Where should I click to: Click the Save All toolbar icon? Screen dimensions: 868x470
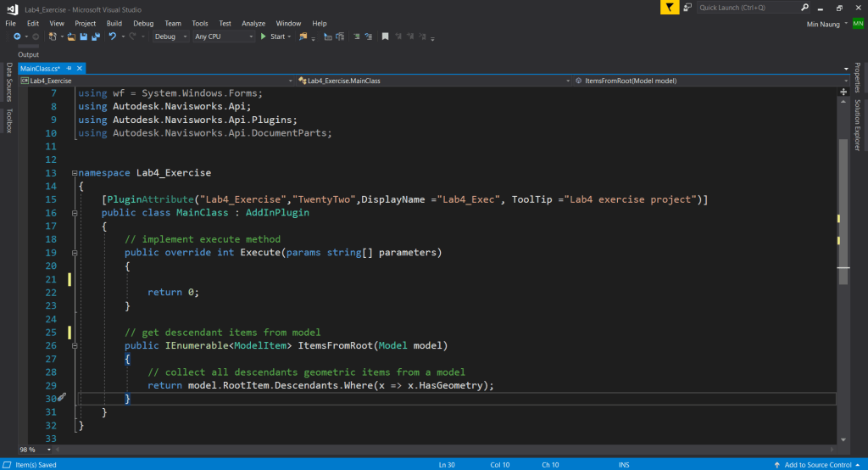pos(94,36)
